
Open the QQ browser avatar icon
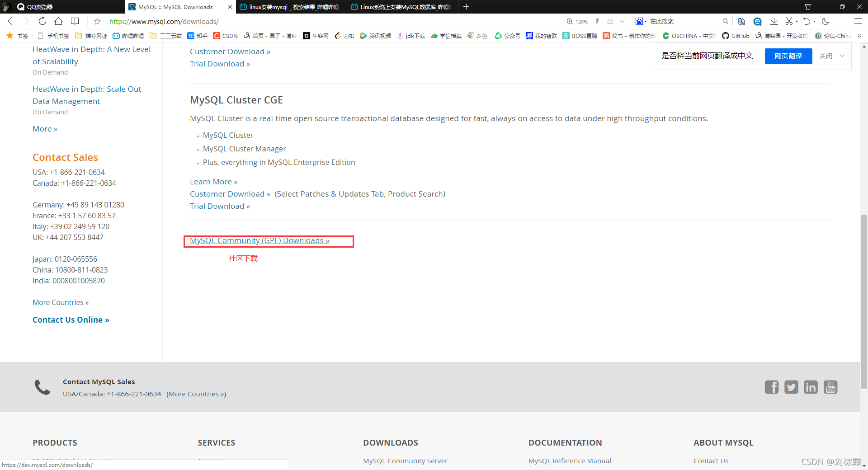tap(6, 7)
